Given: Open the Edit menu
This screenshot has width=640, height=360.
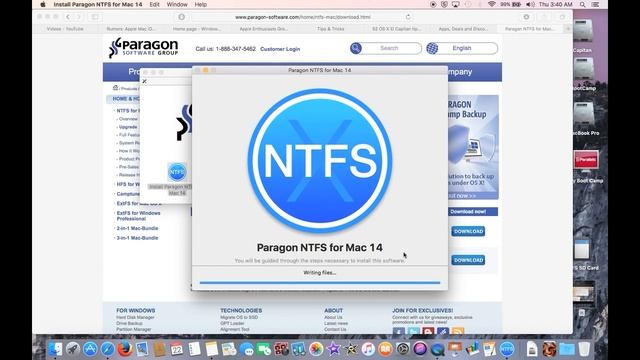Looking at the screenshot, I should click(154, 4).
